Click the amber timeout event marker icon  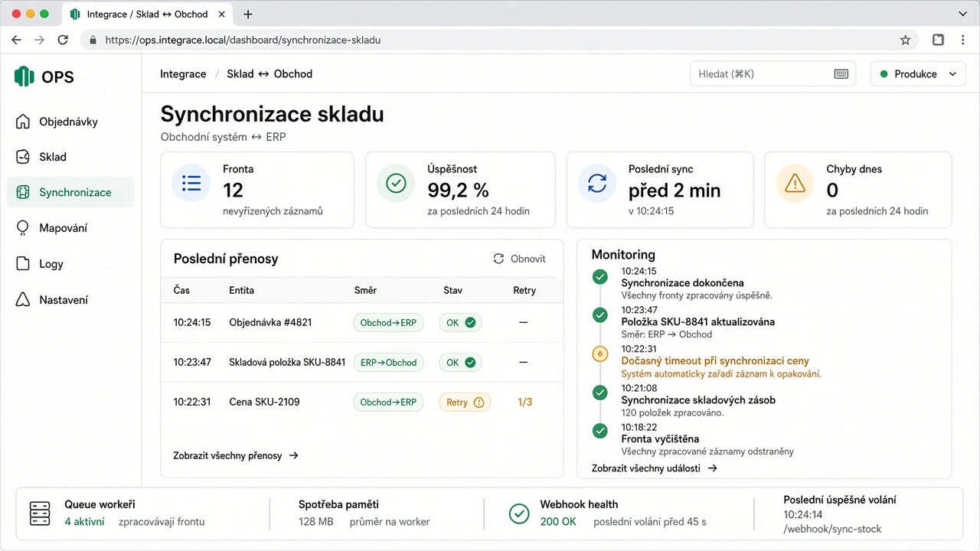[599, 354]
